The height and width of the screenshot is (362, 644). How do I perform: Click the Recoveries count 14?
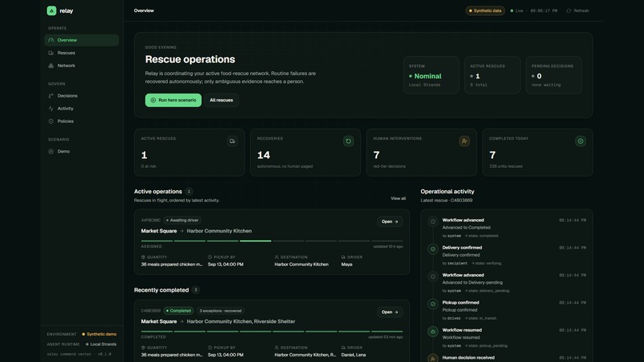click(264, 155)
